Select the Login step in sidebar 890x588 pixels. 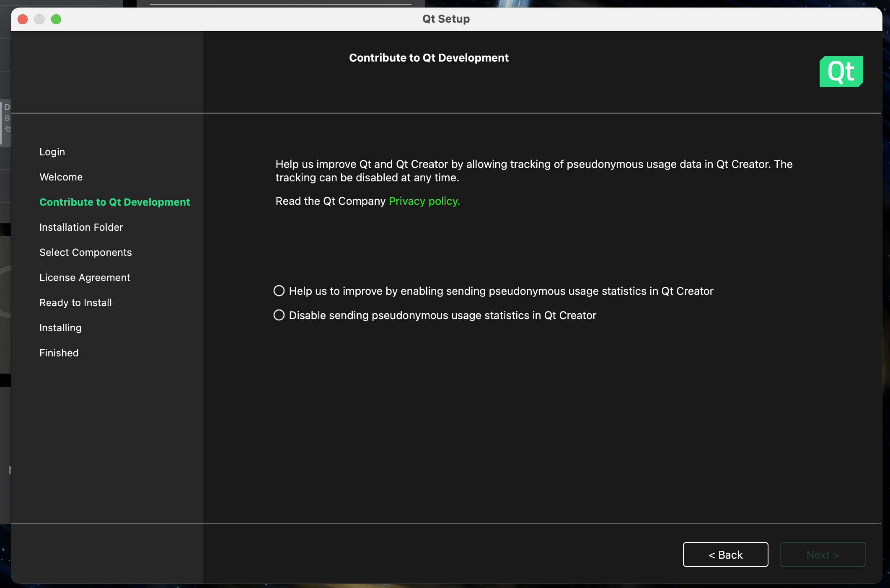click(x=52, y=152)
